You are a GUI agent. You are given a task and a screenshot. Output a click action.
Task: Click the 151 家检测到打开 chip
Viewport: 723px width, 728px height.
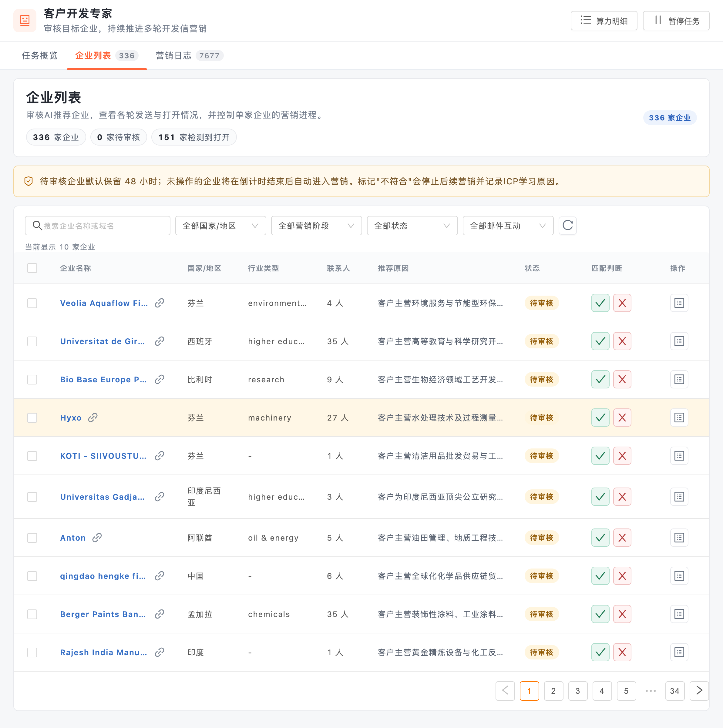coord(194,137)
